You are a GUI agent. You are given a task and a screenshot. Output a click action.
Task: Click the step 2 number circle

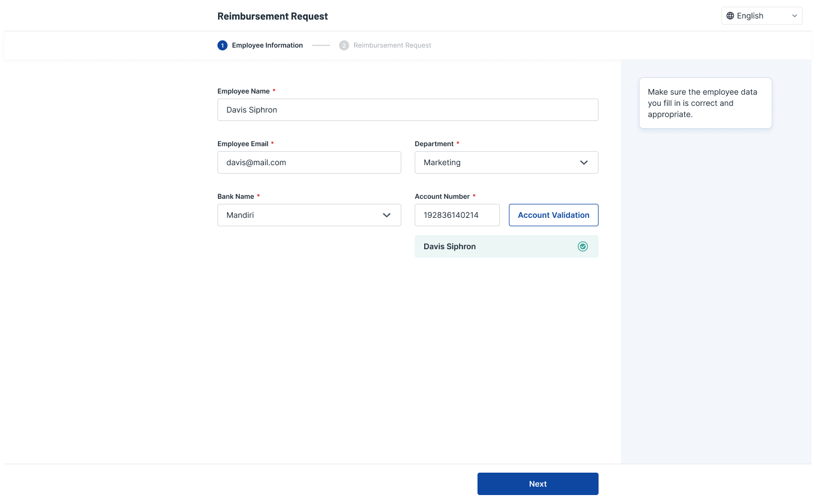coord(344,45)
